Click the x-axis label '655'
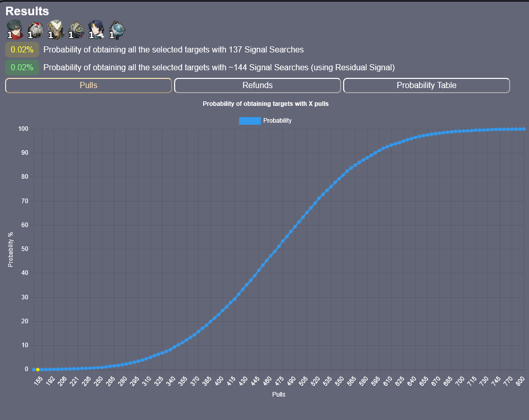 (424, 381)
